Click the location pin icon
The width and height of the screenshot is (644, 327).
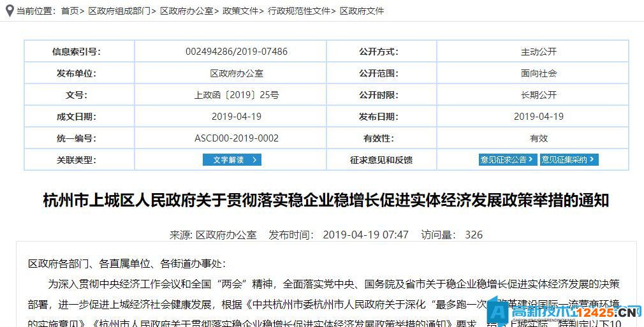tap(10, 11)
